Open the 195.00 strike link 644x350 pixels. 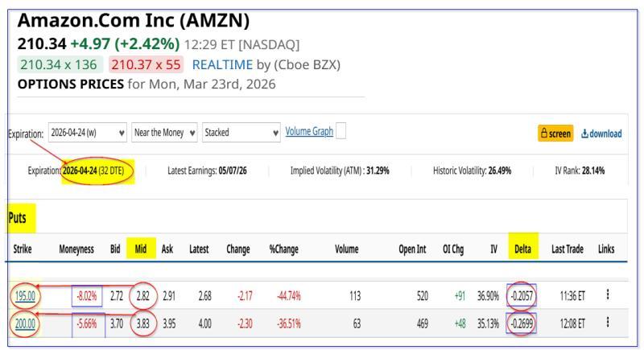pyautogui.click(x=22, y=296)
